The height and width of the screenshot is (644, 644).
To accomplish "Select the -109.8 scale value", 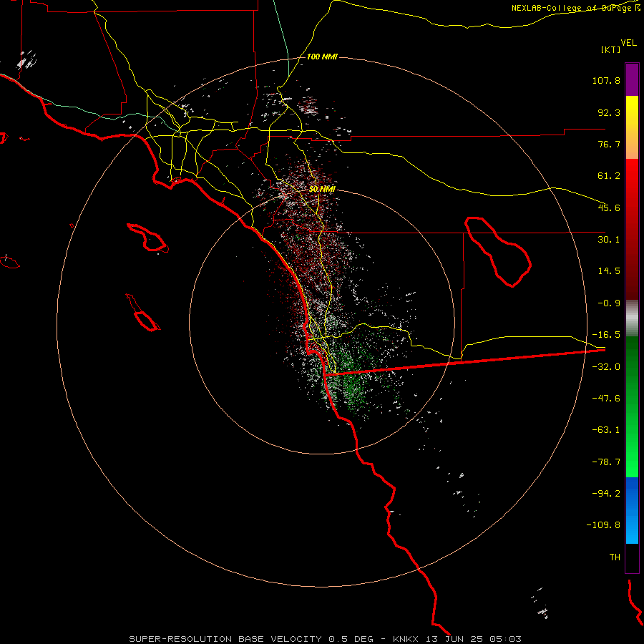I will [x=603, y=525].
